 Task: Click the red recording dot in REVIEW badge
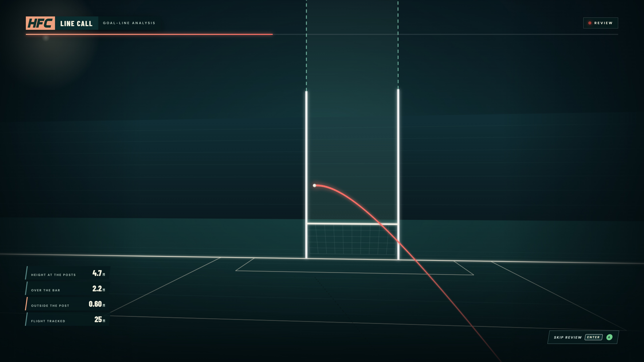coord(590,23)
